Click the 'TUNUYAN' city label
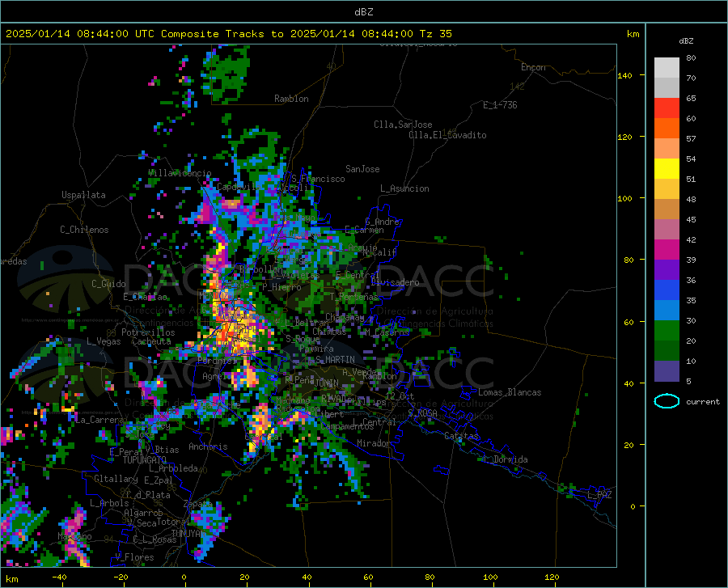The image size is (728, 588). [x=188, y=533]
